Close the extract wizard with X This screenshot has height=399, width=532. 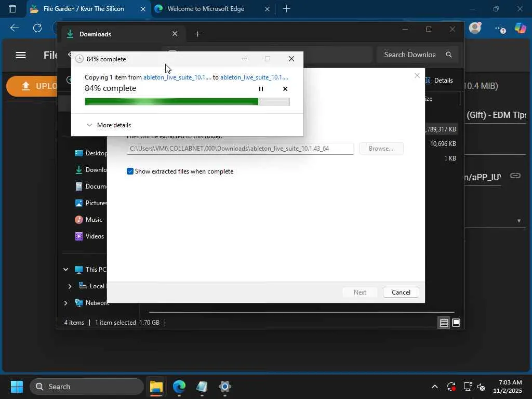coord(417,75)
